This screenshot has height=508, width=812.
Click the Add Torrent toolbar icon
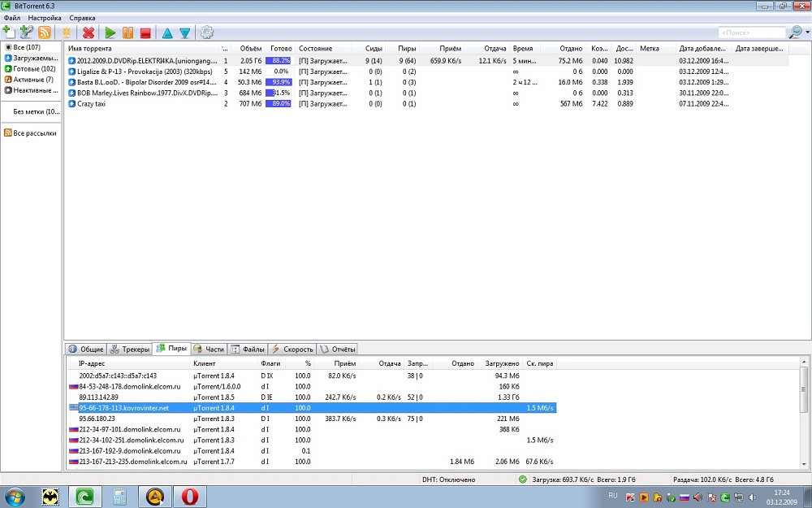pyautogui.click(x=9, y=33)
